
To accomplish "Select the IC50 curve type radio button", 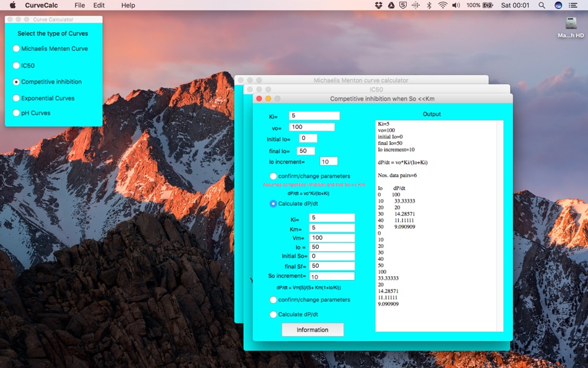I will point(16,65).
